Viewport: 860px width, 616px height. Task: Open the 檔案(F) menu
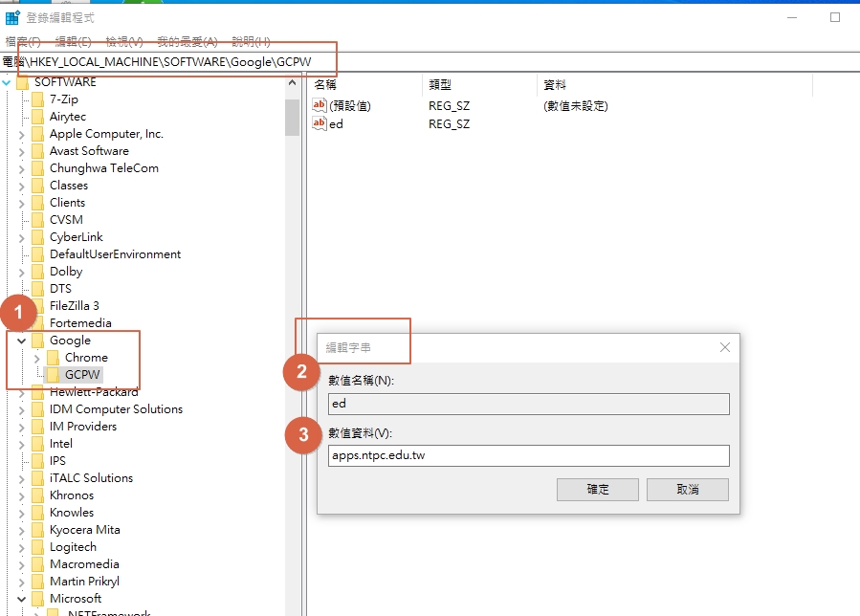click(x=23, y=42)
